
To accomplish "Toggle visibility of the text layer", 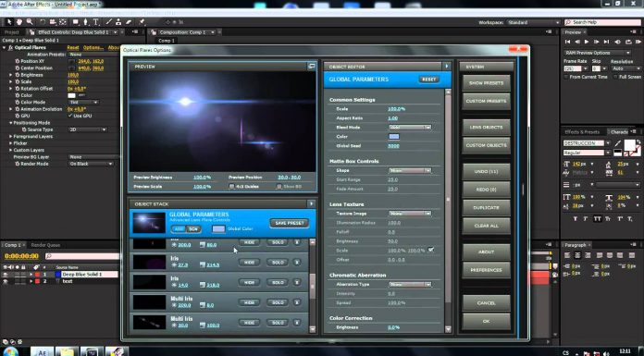I will point(6,281).
